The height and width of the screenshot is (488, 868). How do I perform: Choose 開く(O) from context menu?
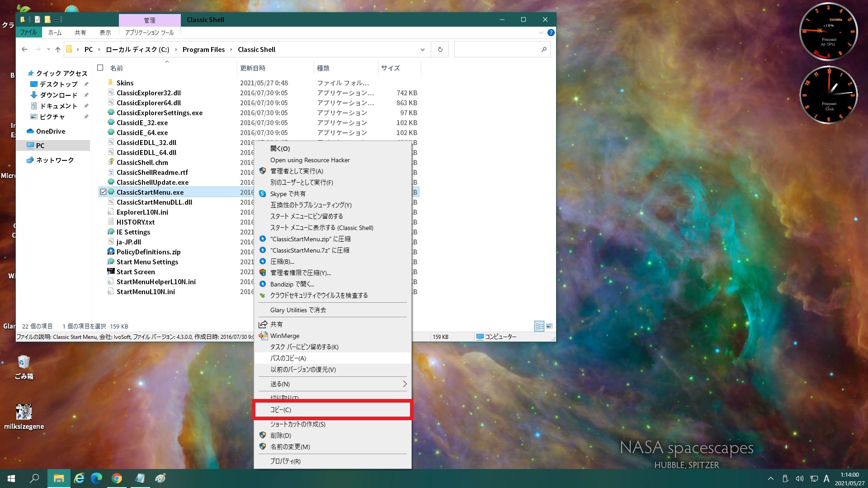coord(333,149)
